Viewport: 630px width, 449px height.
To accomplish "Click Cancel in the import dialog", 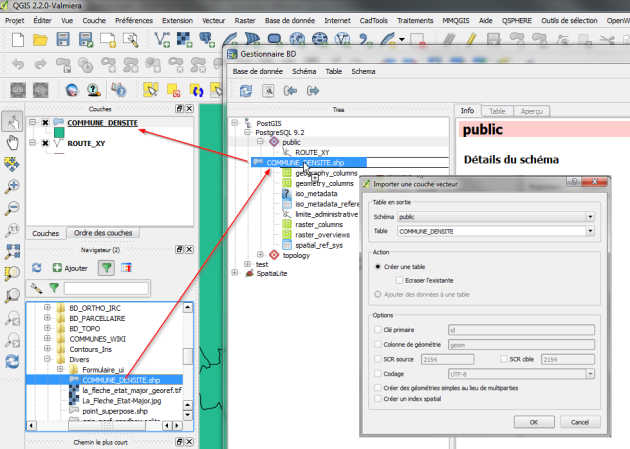I will coord(580,422).
